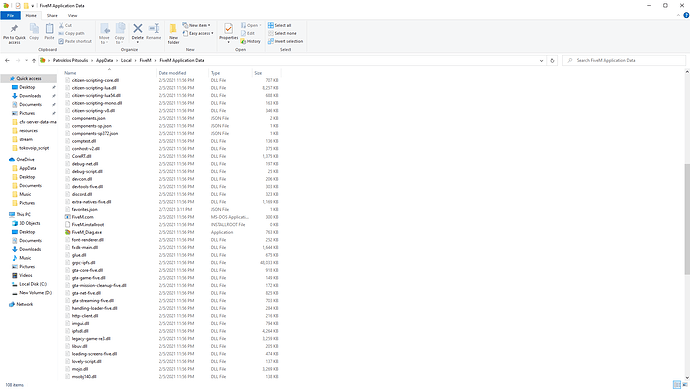
Task: Open the Copy to dropdown
Action: pyautogui.click(x=120, y=40)
